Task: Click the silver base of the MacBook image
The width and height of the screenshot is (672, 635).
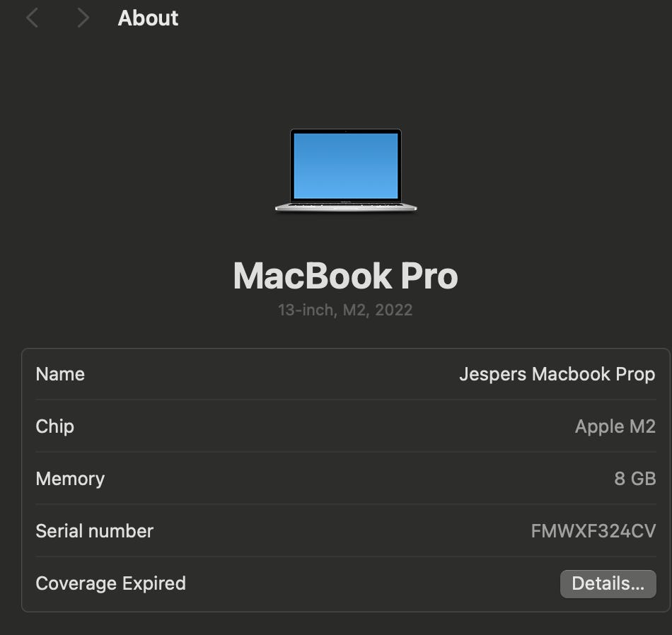Action: (346, 206)
